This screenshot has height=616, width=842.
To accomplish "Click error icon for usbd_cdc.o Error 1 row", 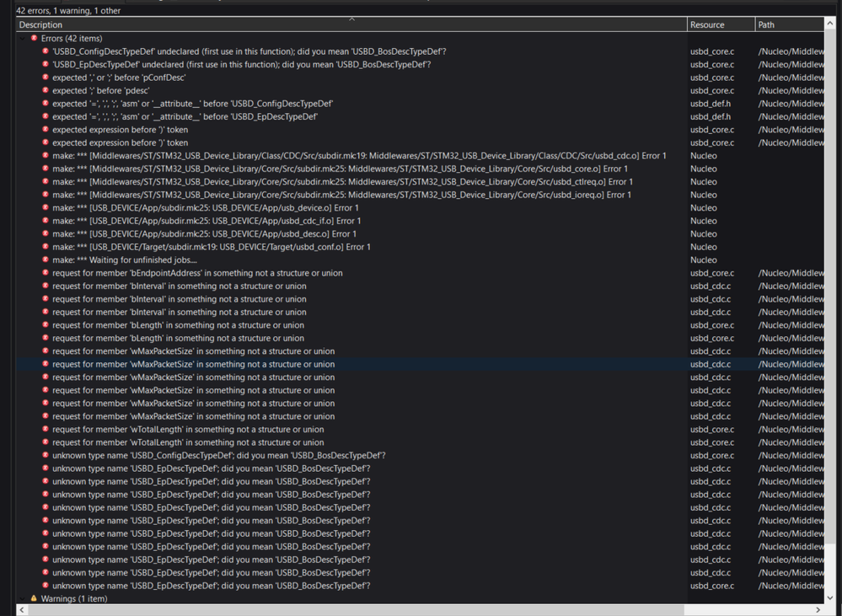I will click(46, 155).
